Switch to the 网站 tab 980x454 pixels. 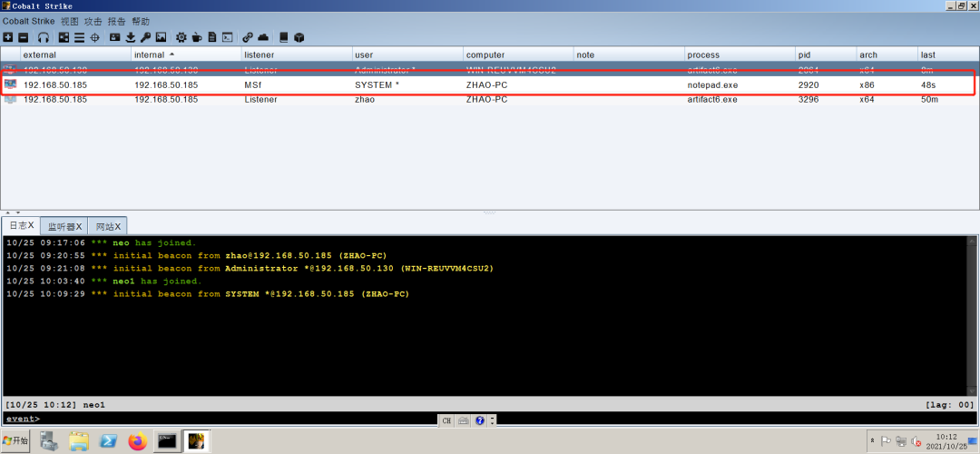(x=107, y=226)
